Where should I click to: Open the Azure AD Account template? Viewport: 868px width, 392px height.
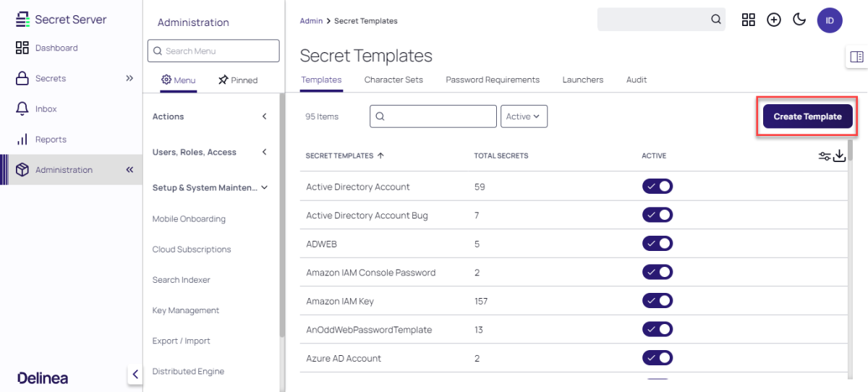click(344, 358)
